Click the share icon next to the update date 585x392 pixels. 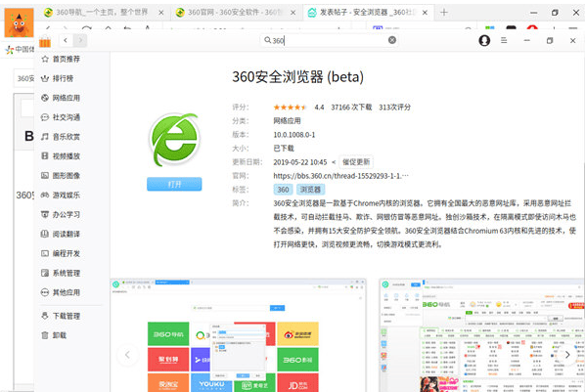point(334,162)
